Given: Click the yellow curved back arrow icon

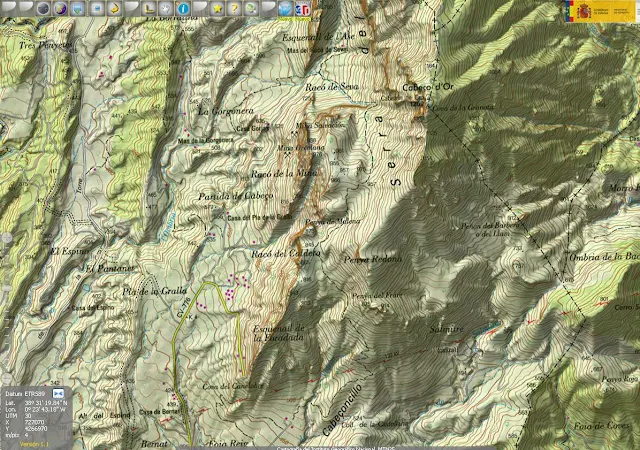Looking at the screenshot, I should tap(114, 8).
